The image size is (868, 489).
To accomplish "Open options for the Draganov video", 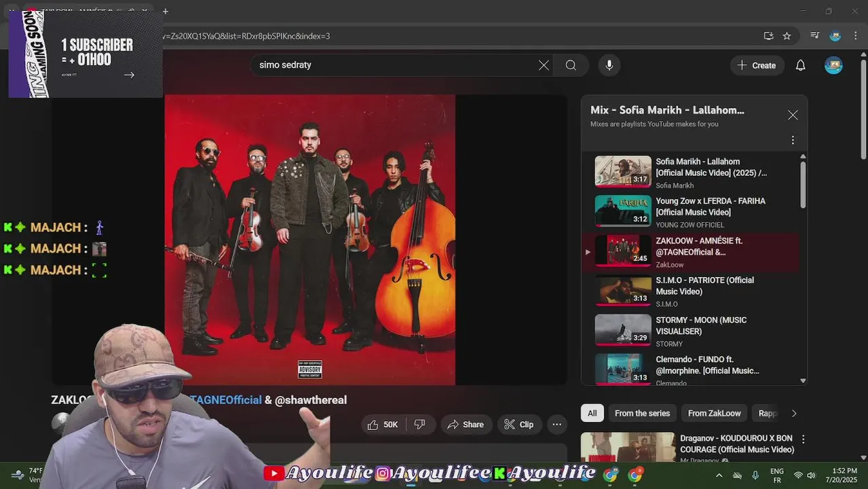I will click(x=804, y=439).
